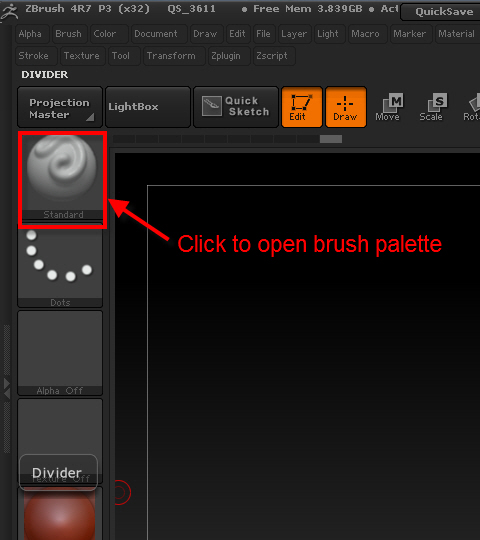This screenshot has height=540, width=480.
Task: Open the Draw menu
Action: pos(207,34)
